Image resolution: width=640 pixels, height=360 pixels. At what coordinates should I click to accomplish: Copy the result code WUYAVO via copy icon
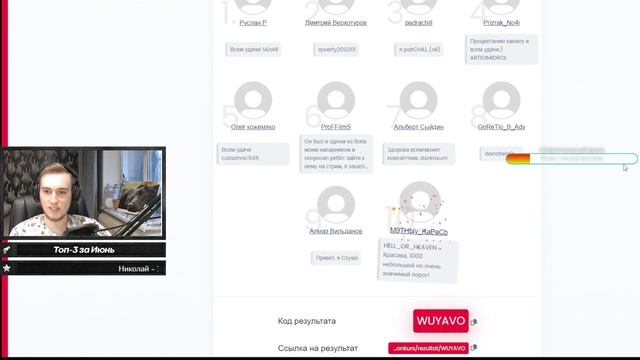(473, 322)
